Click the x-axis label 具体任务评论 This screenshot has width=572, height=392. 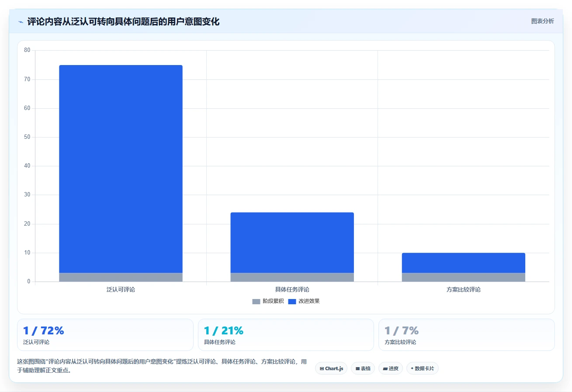click(x=292, y=289)
